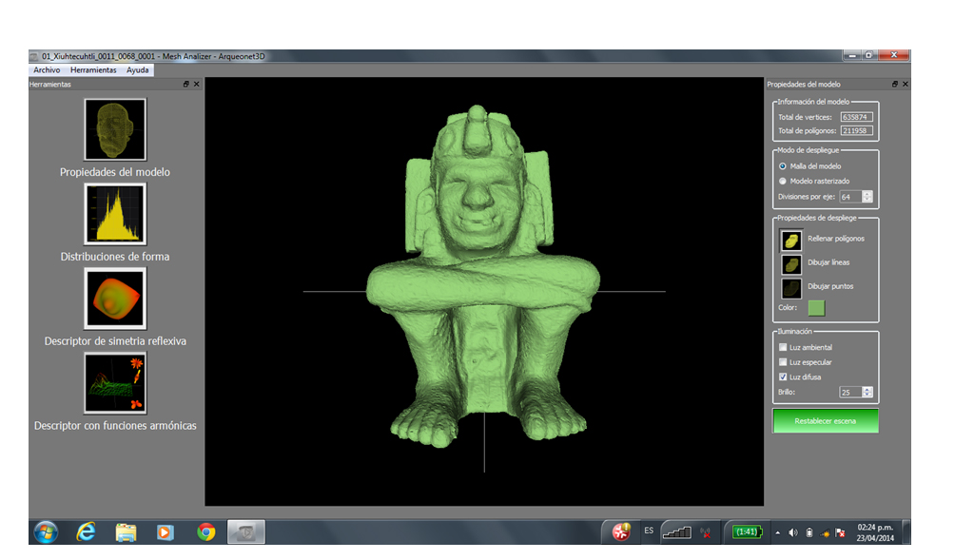Open the Propiedades del modelo tool icon
The image size is (955, 560).
coord(115,129)
